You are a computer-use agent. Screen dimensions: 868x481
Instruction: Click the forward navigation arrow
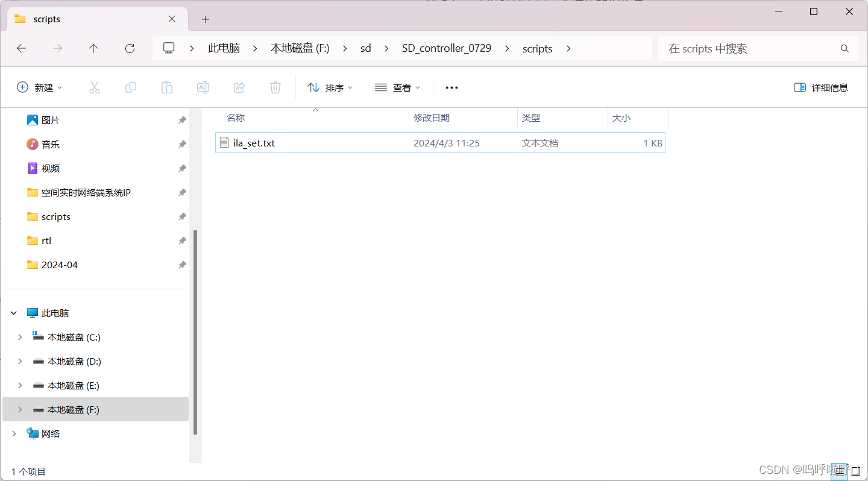[x=58, y=48]
